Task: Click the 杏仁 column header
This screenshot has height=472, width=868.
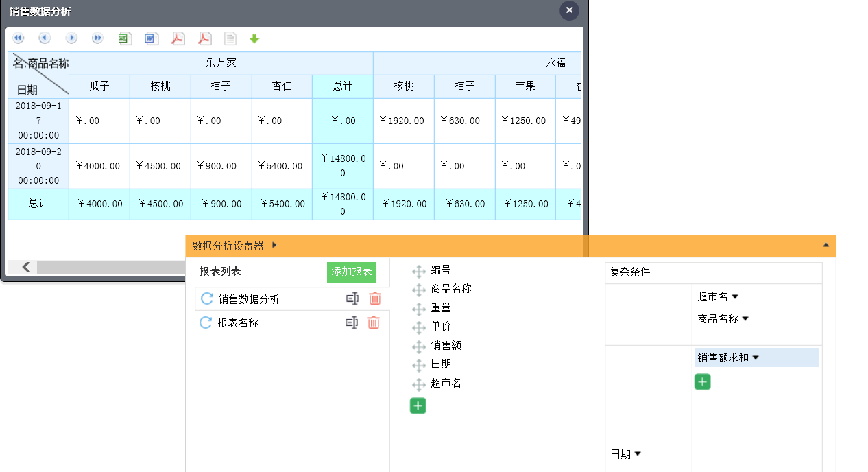Action: [x=282, y=86]
